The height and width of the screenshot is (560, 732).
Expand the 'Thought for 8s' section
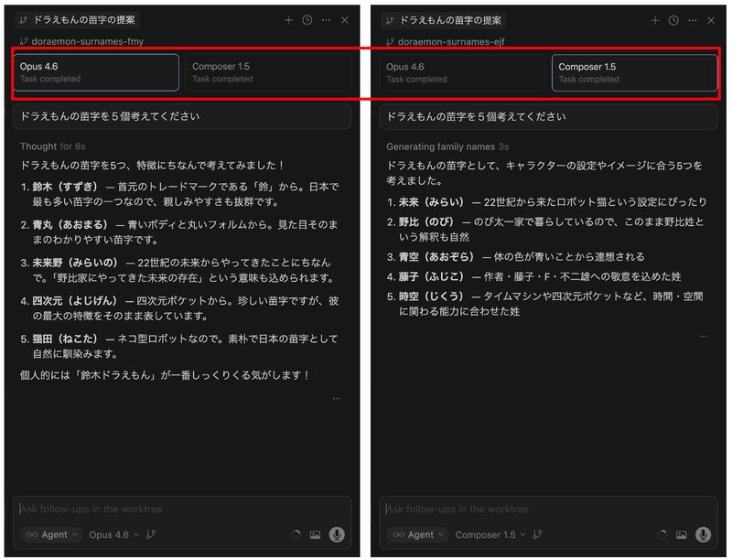pyautogui.click(x=52, y=146)
